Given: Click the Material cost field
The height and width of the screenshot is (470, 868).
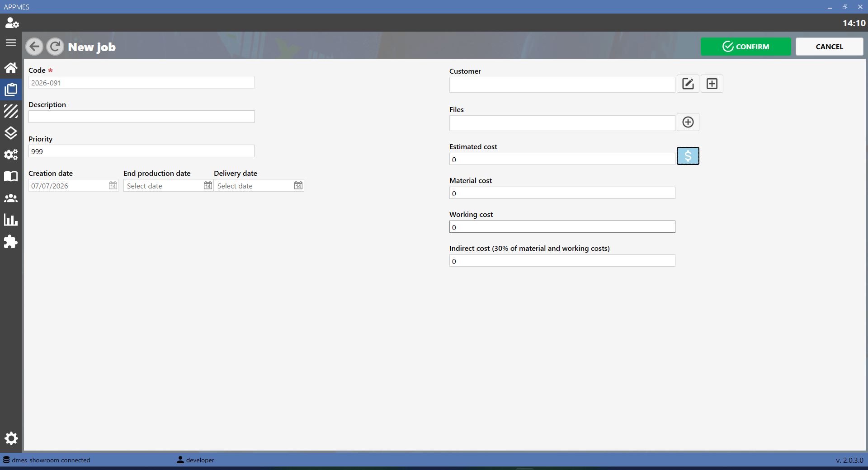Looking at the screenshot, I should point(562,193).
